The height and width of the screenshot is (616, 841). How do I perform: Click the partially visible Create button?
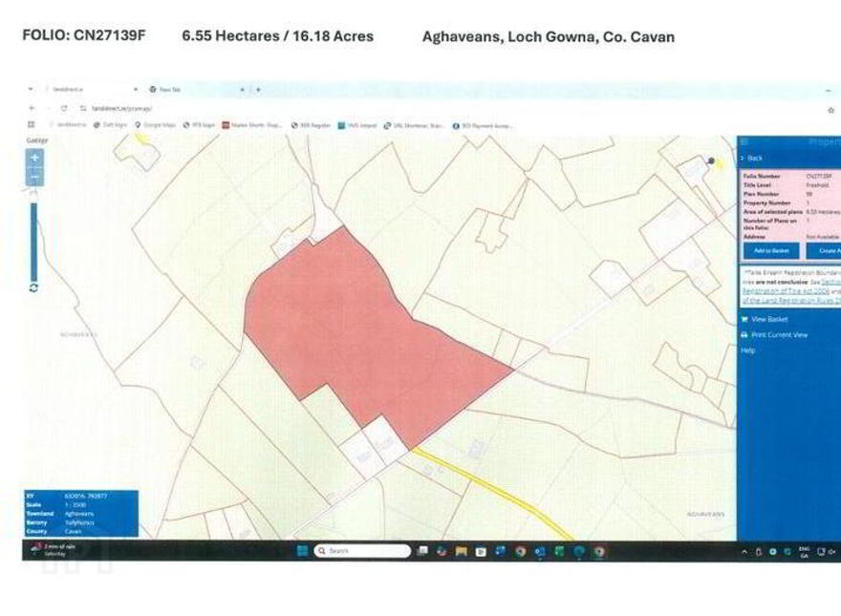click(823, 251)
